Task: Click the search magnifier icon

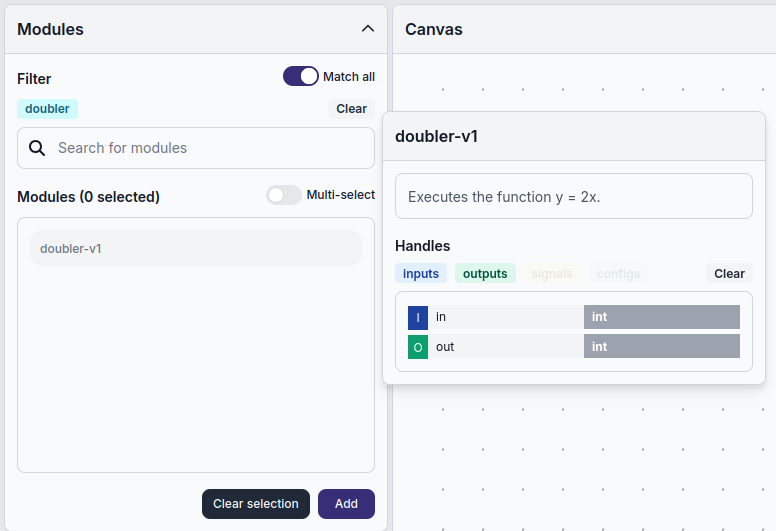Action: click(x=37, y=148)
